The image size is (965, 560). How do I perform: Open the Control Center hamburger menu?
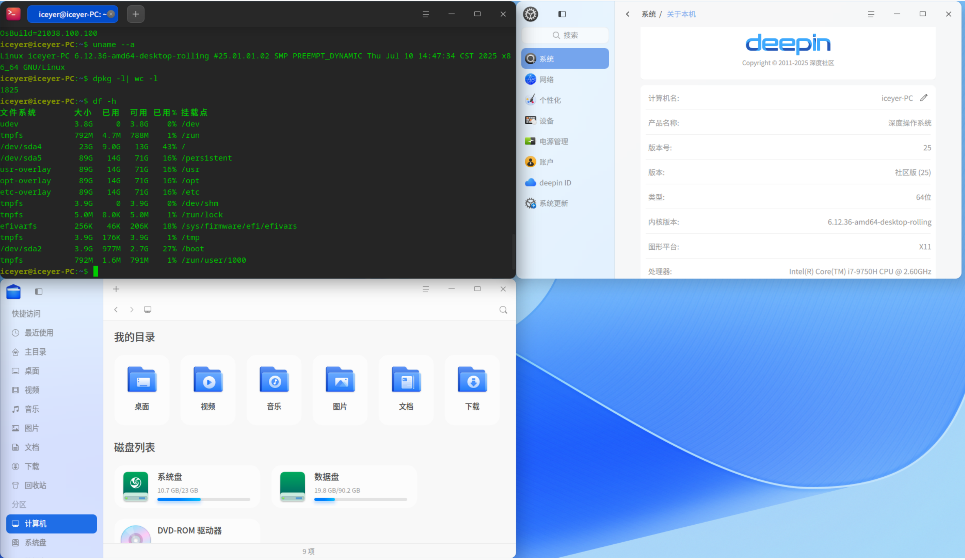[871, 14]
